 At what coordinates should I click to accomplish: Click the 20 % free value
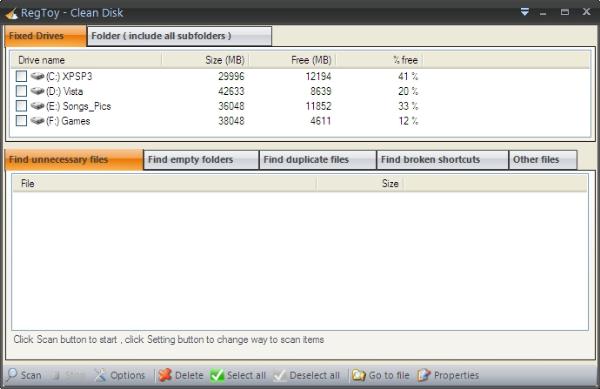coord(408,91)
